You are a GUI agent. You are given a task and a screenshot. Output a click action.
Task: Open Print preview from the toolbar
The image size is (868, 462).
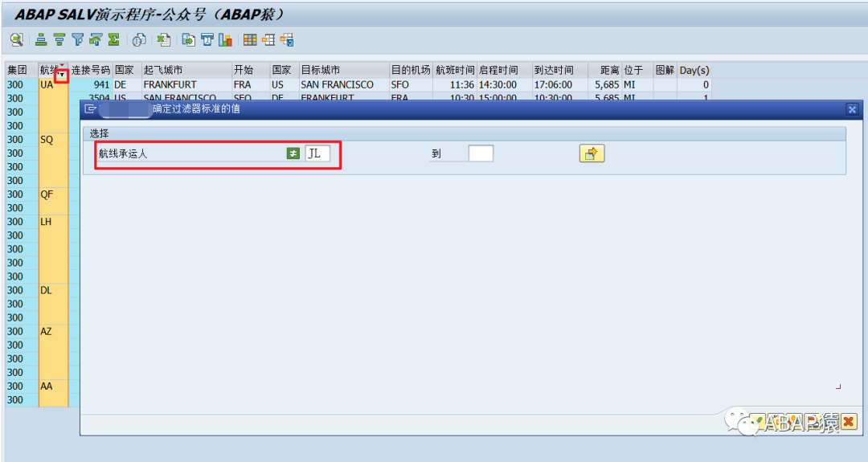pyautogui.click(x=139, y=40)
